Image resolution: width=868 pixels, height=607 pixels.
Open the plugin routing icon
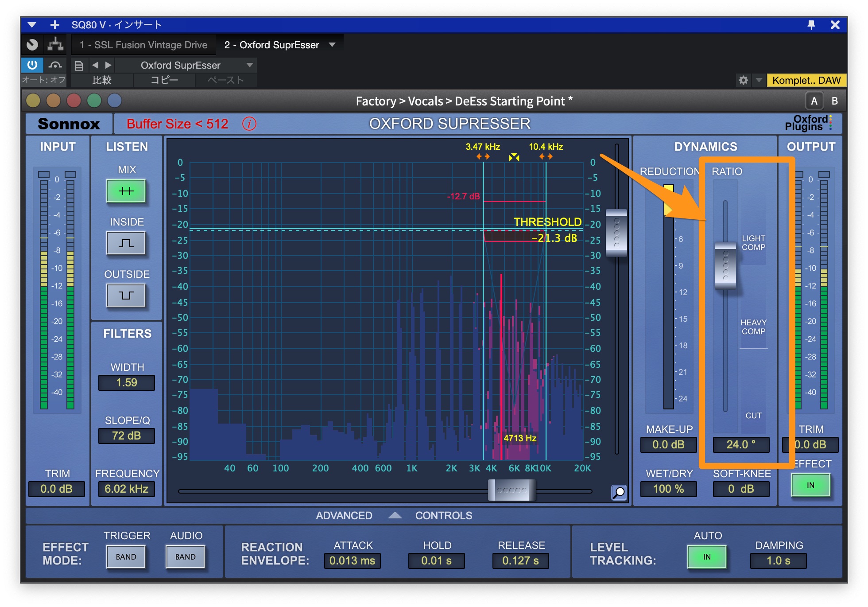coord(55,44)
